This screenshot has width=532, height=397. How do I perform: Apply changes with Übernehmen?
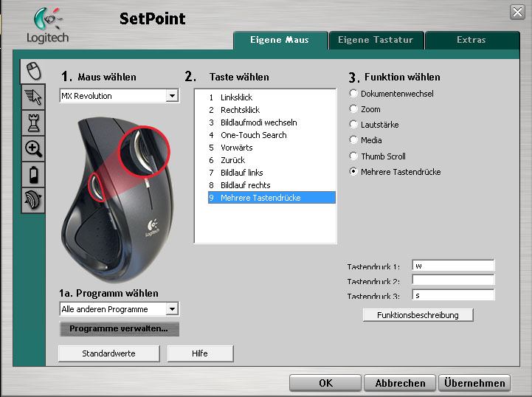[474, 383]
